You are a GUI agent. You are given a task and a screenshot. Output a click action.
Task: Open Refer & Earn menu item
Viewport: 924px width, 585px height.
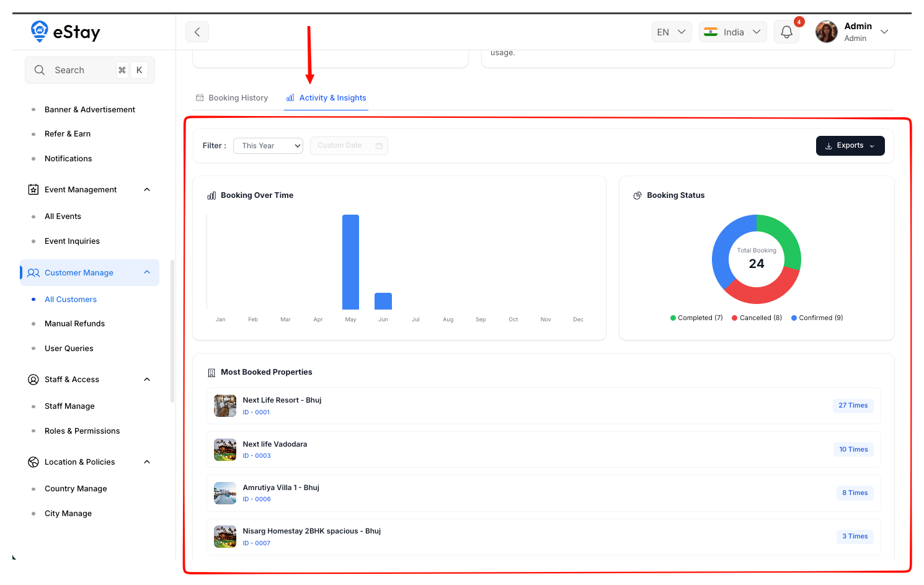click(x=68, y=134)
